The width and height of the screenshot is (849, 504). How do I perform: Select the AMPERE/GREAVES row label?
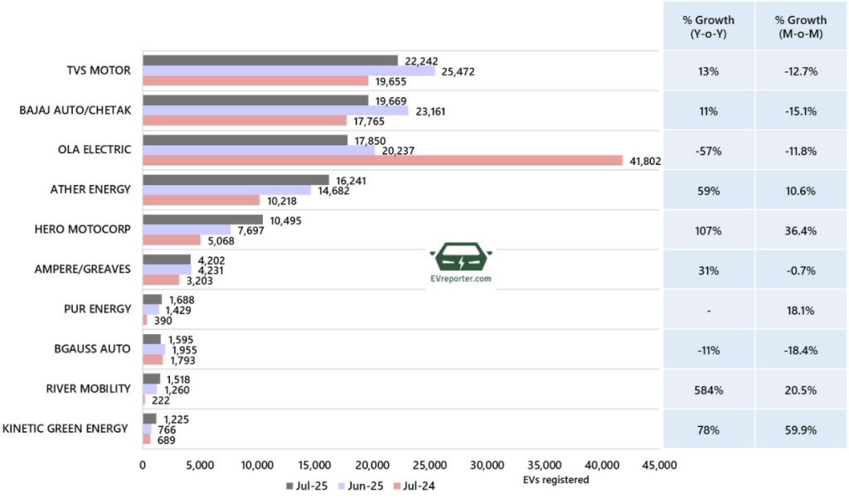pos(82,269)
